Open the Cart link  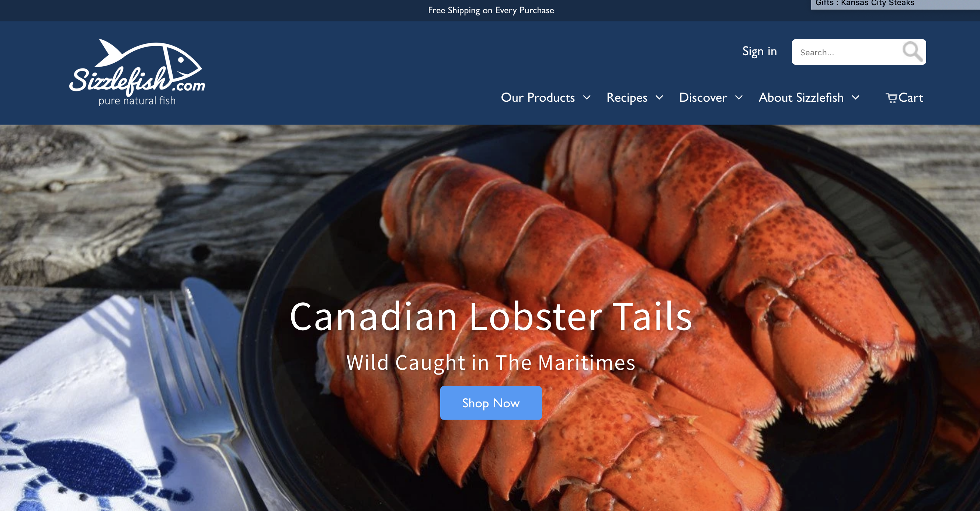click(904, 98)
